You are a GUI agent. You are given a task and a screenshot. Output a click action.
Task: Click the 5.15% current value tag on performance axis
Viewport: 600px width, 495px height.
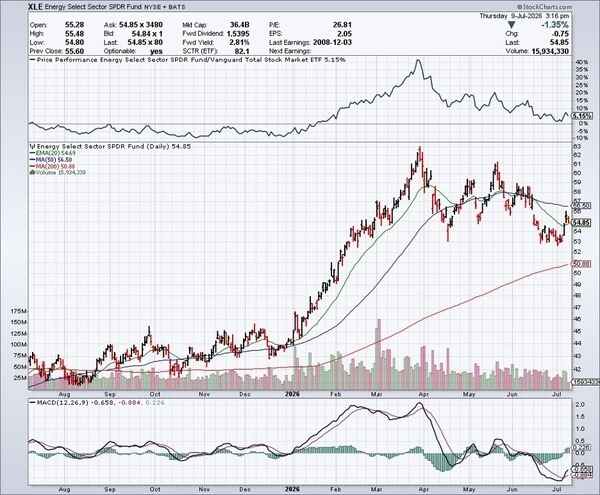click(582, 116)
